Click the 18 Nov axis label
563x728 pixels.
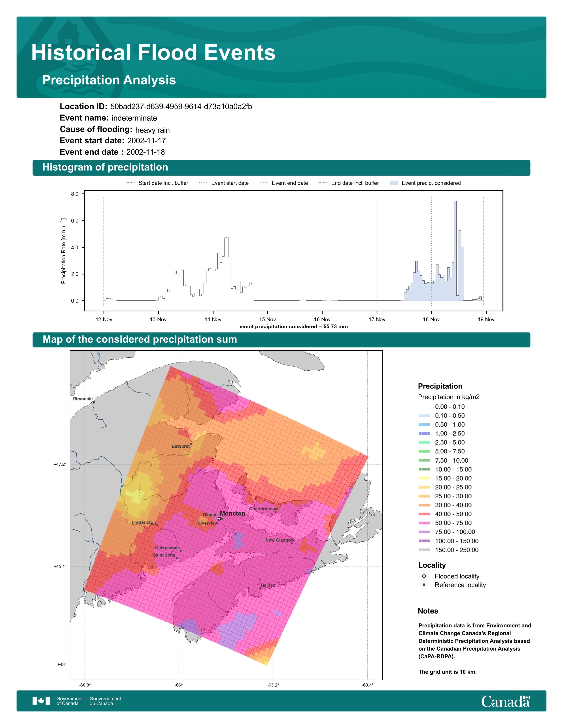[431, 319]
